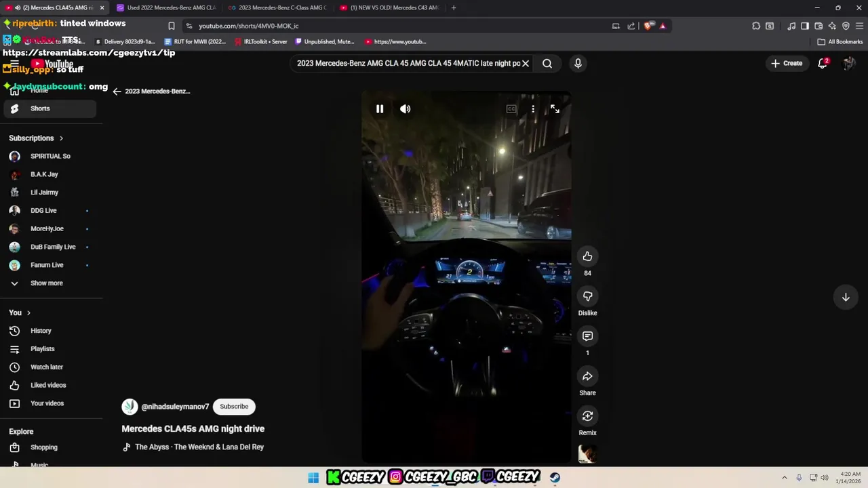The height and width of the screenshot is (488, 868).
Task: Go back with the arrow beside 2023 Mercedes-Benz
Action: pos(117,91)
